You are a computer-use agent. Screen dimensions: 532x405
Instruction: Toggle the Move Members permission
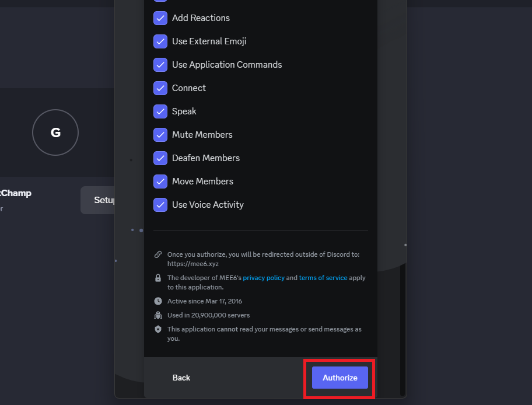click(x=160, y=181)
